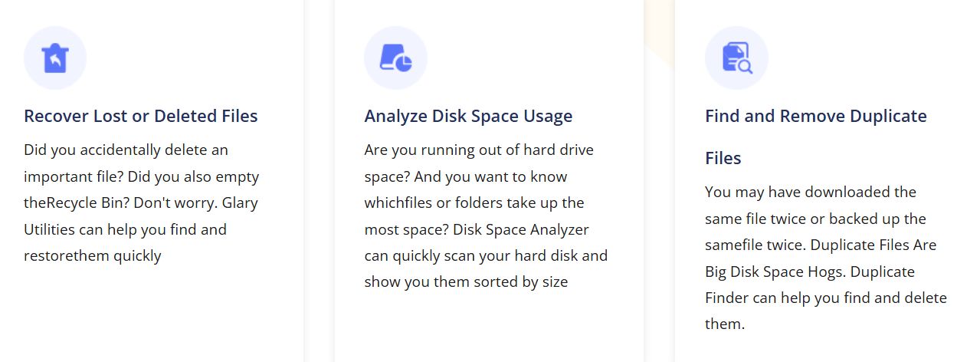The image size is (980, 362).
Task: Open the Analyze Disk Space Usage heading
Action: point(468,116)
